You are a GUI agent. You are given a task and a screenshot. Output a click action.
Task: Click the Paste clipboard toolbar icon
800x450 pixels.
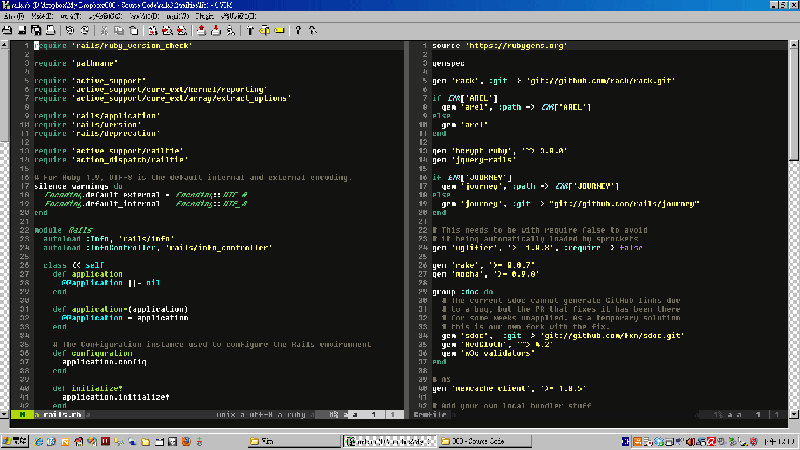[132, 30]
